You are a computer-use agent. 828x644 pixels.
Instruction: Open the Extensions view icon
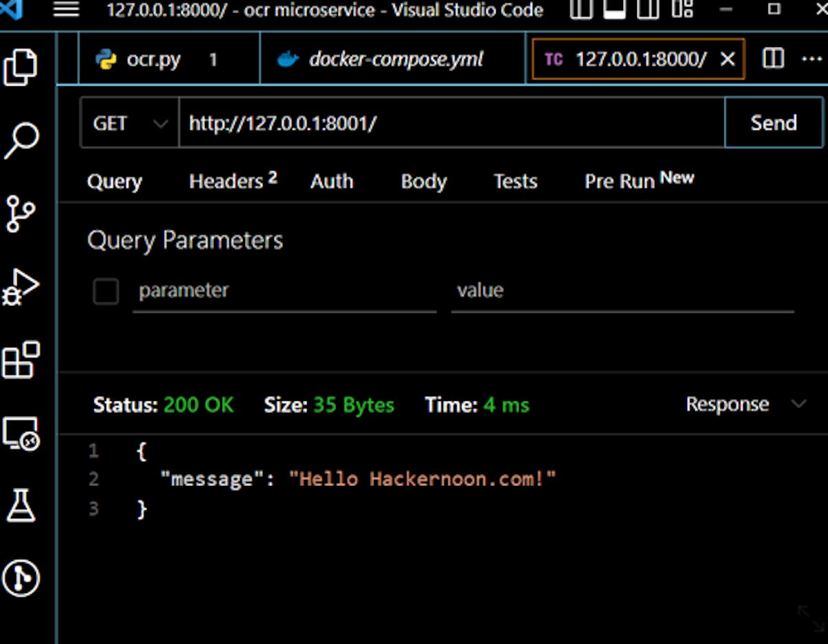point(21,360)
